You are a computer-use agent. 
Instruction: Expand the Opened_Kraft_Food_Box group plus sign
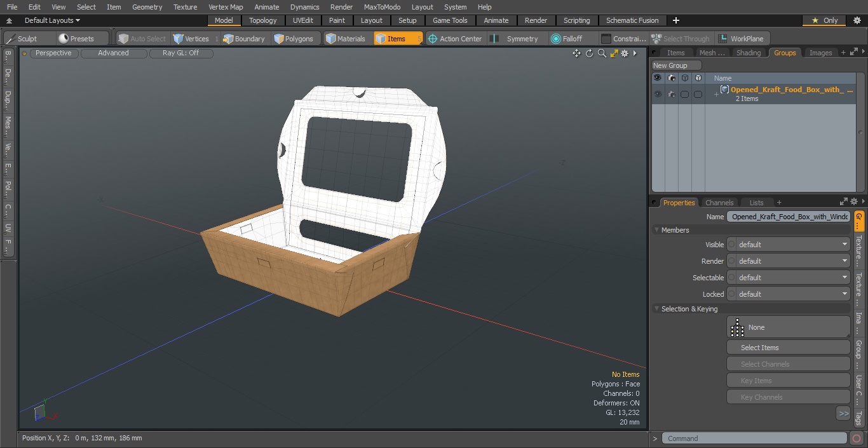716,95
